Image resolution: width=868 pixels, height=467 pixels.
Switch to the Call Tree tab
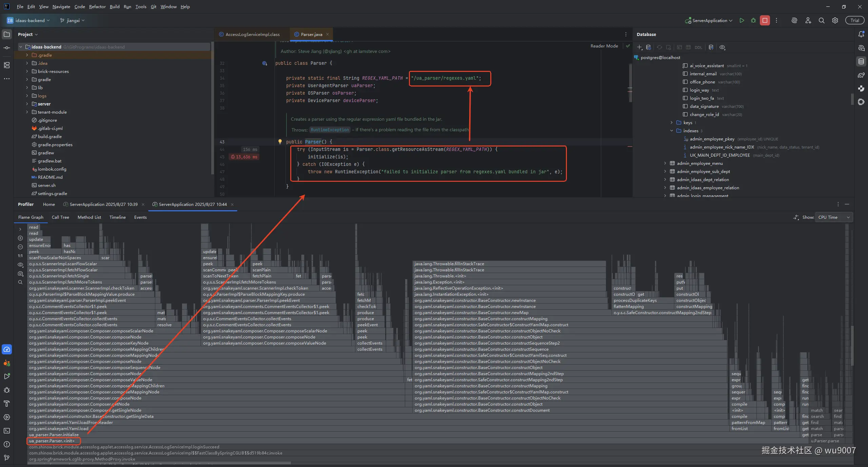60,217
